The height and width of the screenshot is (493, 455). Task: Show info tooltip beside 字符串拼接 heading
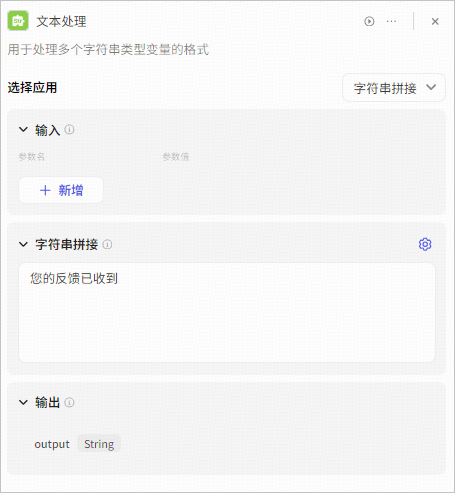click(107, 244)
